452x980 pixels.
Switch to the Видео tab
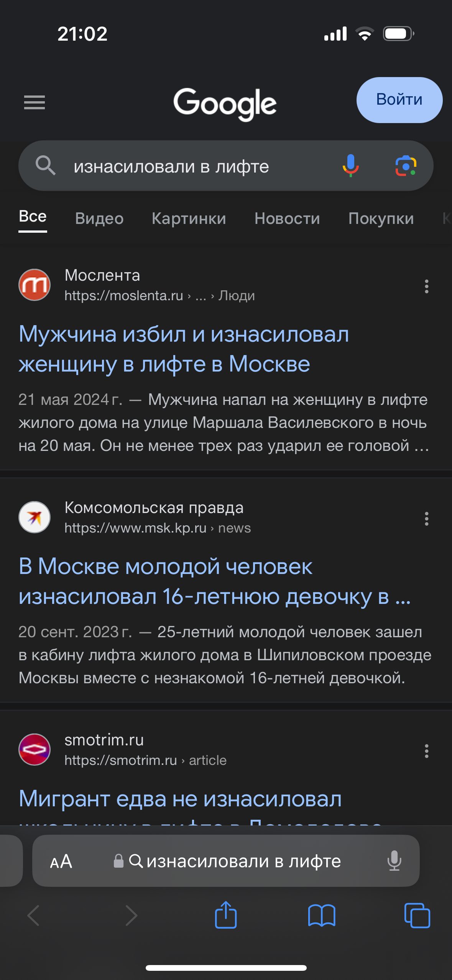[99, 219]
